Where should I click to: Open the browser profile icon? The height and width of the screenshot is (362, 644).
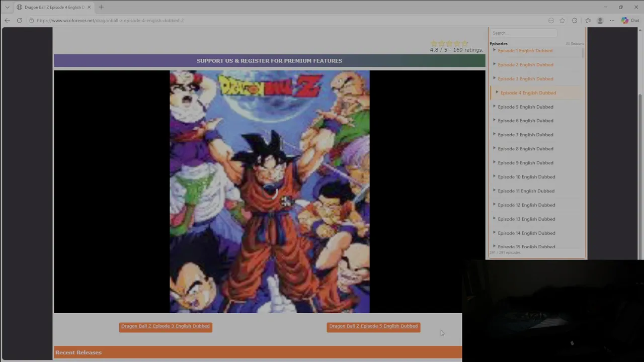tap(600, 21)
